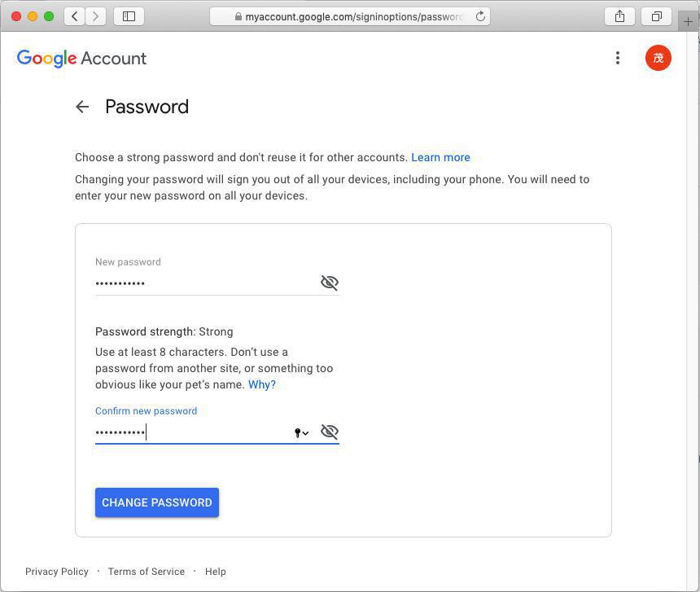Reveal the Confirm new password text

coord(329,432)
